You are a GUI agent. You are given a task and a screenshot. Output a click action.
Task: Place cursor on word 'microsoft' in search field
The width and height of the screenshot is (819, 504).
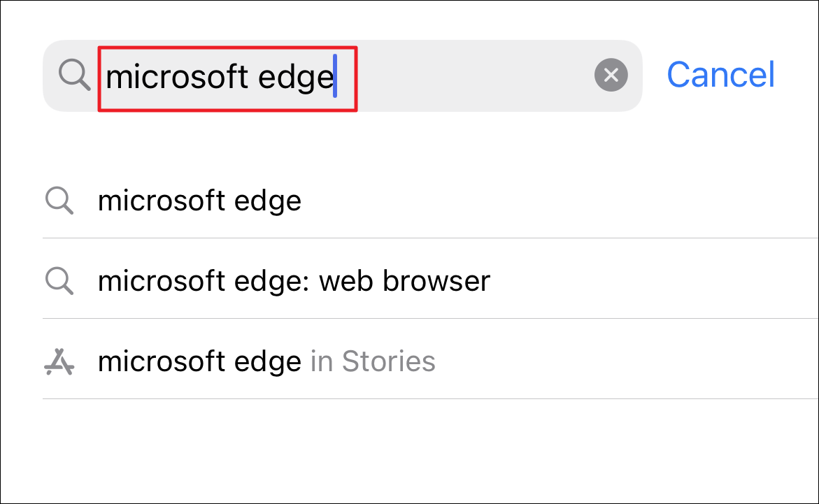[x=177, y=77]
